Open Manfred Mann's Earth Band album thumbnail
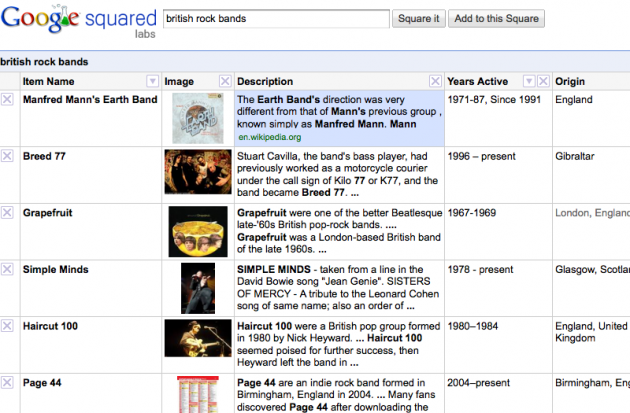This screenshot has height=413, width=630. tap(198, 118)
